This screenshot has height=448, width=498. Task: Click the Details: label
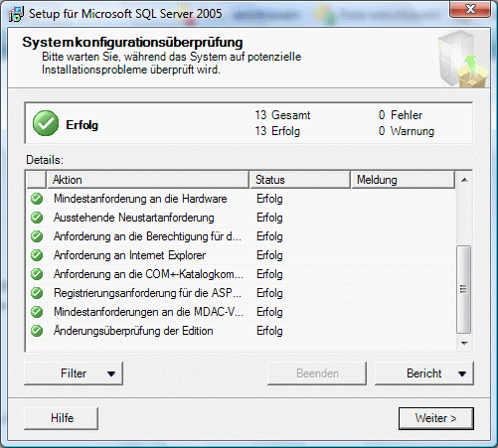[45, 160]
